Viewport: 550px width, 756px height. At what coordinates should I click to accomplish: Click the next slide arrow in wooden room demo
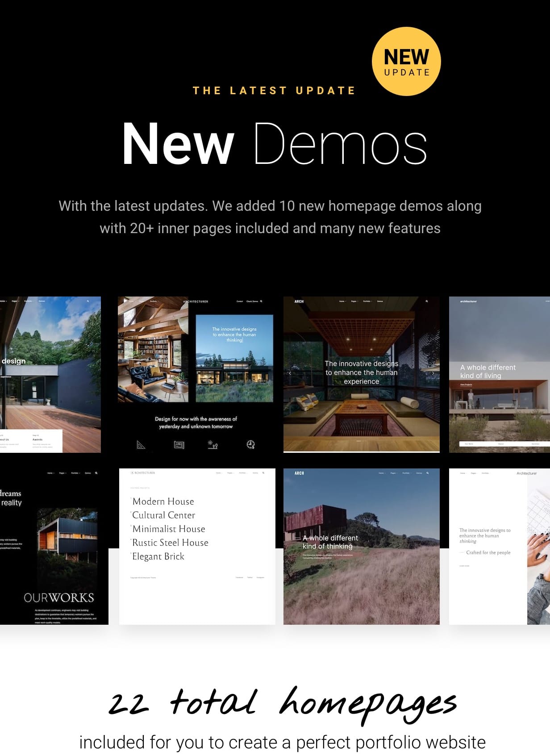tap(433, 373)
